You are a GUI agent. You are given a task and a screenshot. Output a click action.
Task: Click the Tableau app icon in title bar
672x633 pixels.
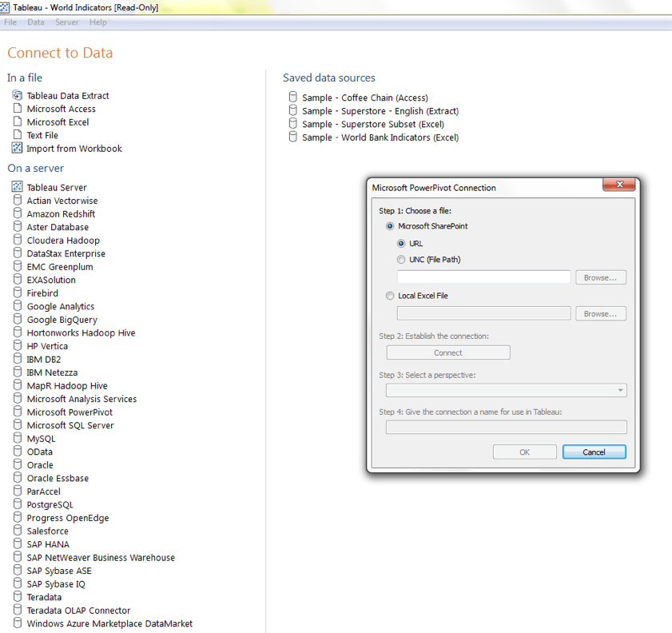click(5, 7)
